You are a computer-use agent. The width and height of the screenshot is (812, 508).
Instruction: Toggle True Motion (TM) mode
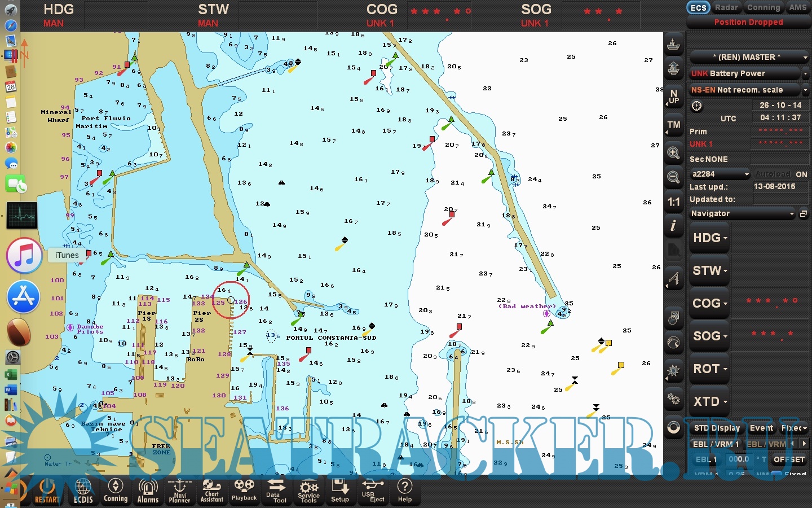pyautogui.click(x=673, y=126)
